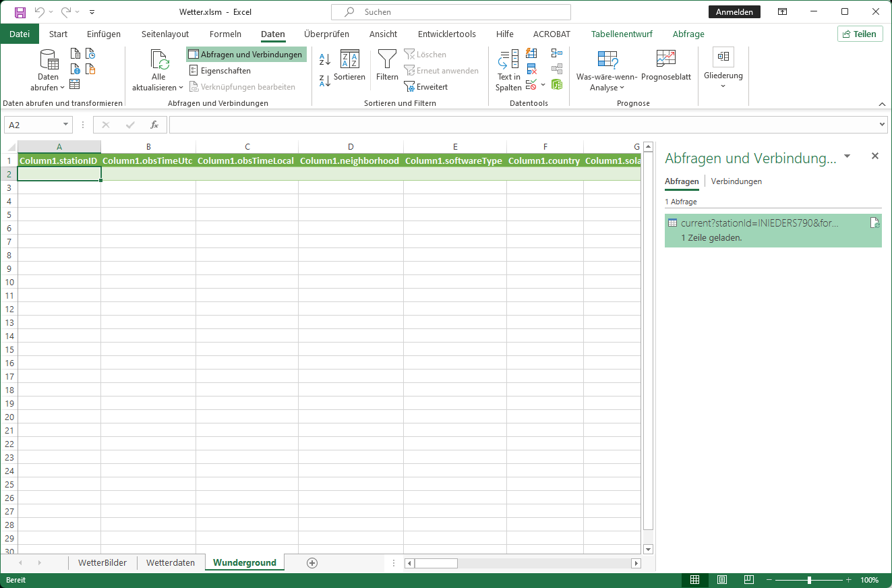Click the horizontal scrollbar thumb
The height and width of the screenshot is (588, 892).
coord(436,563)
